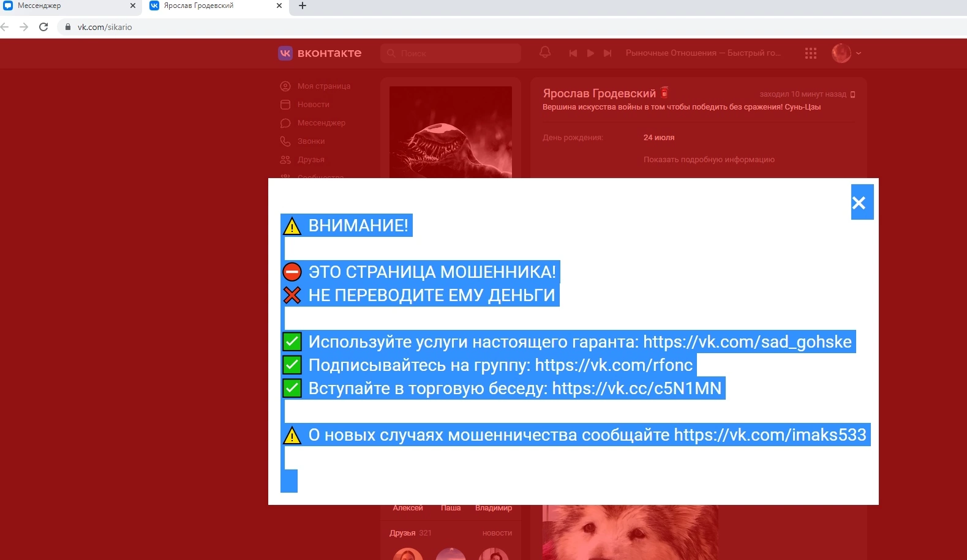Open the profile photo of Ярослав Гродевский
Image resolution: width=967 pixels, height=560 pixels.
coord(451,132)
